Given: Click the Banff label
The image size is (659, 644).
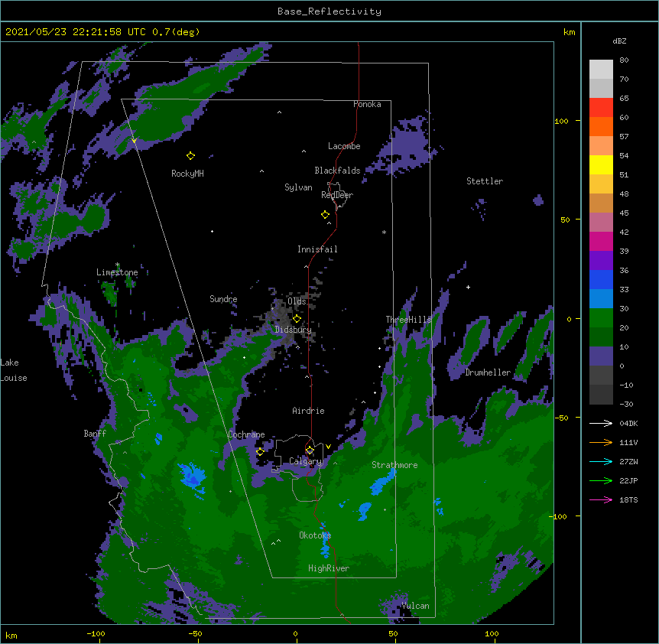Looking at the screenshot, I should click(x=95, y=434).
